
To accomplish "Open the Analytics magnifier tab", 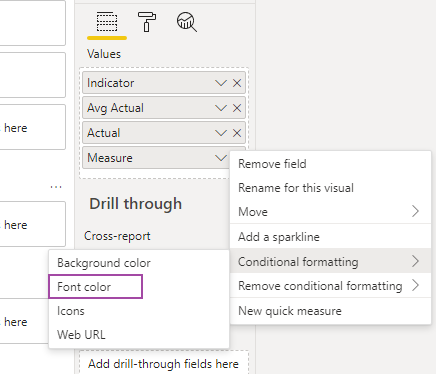I will pyautogui.click(x=187, y=22).
